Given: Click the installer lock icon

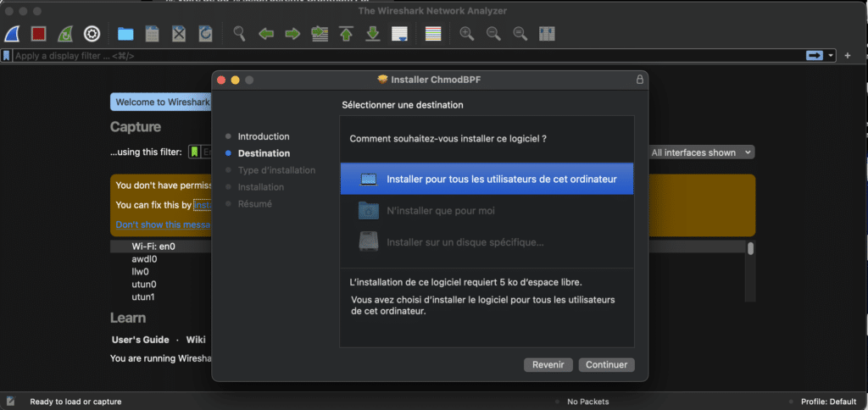Looking at the screenshot, I should (x=640, y=80).
